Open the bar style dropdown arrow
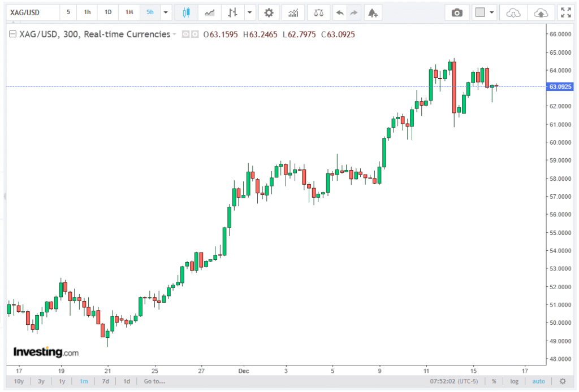Image resolution: width=579 pixels, height=392 pixels. click(249, 12)
